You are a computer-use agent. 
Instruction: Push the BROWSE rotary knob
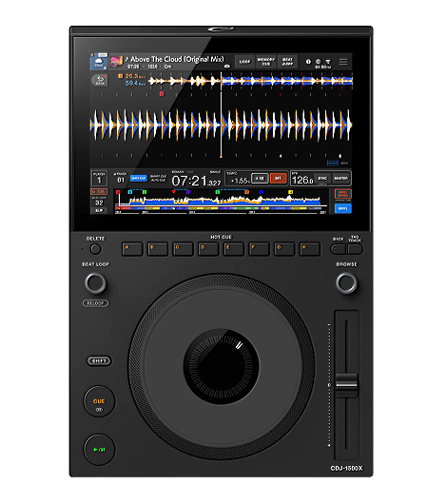pyautogui.click(x=346, y=283)
